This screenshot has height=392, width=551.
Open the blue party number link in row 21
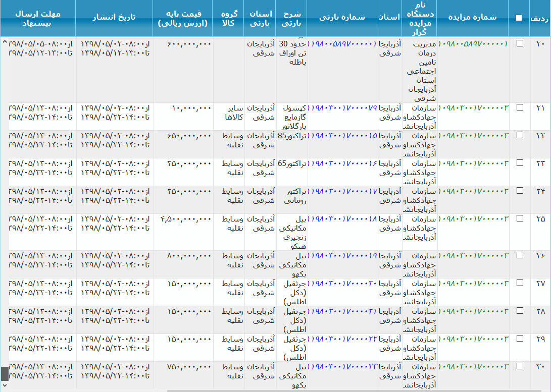click(342, 108)
